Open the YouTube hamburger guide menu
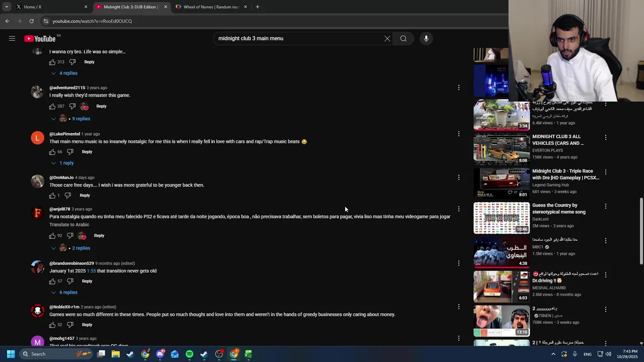 point(12,38)
